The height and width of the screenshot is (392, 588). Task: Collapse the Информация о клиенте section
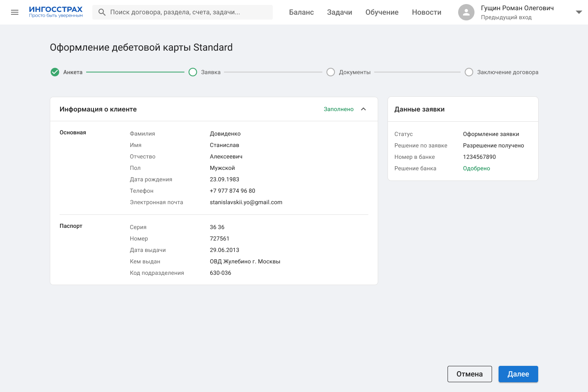363,109
